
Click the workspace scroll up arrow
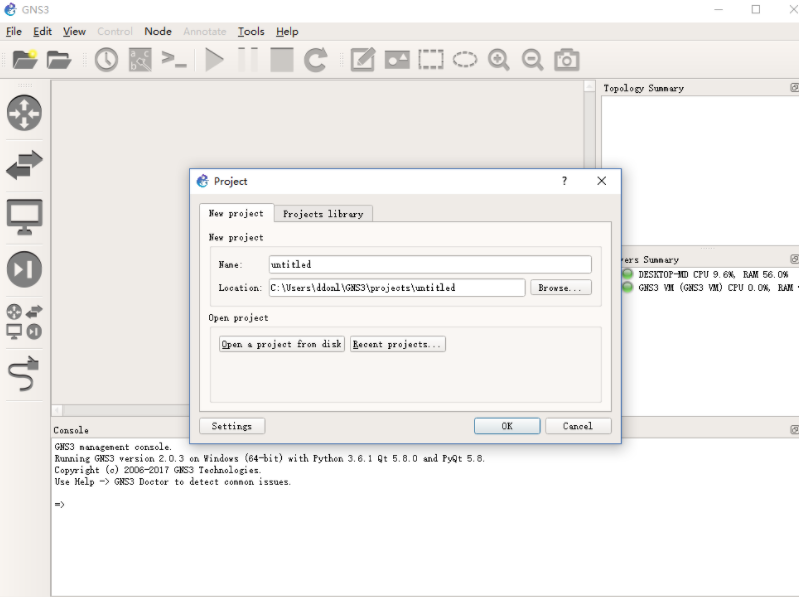589,87
